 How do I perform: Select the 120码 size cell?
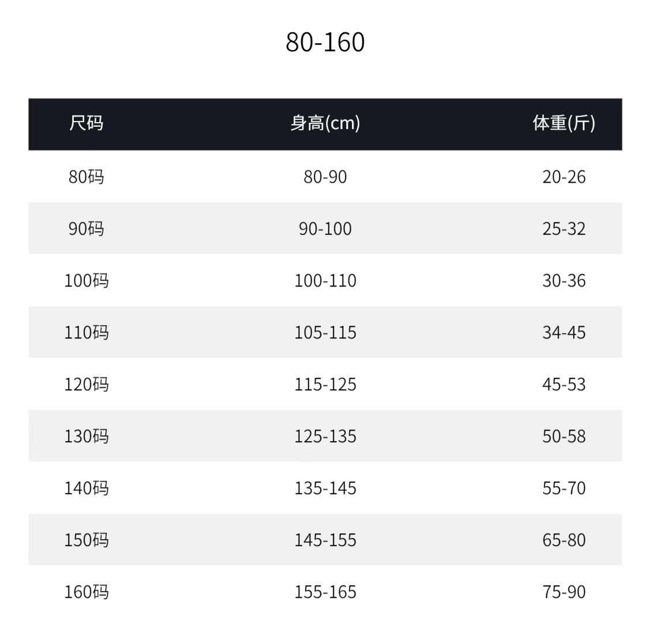86,384
